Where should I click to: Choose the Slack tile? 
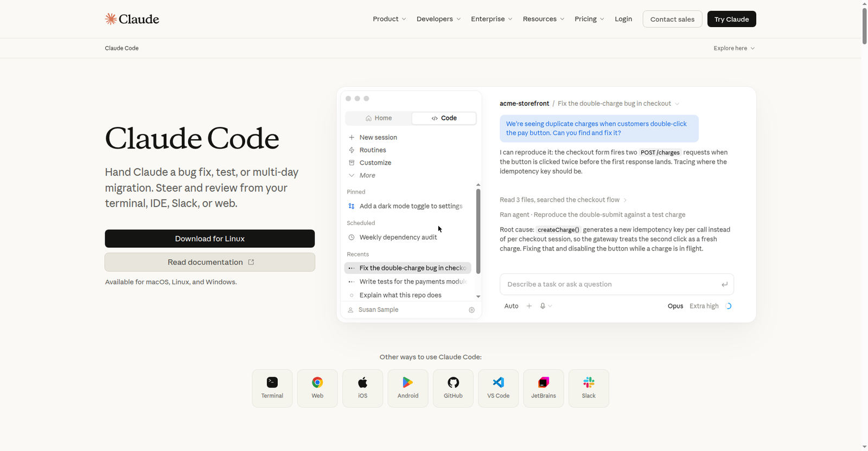pos(589,388)
